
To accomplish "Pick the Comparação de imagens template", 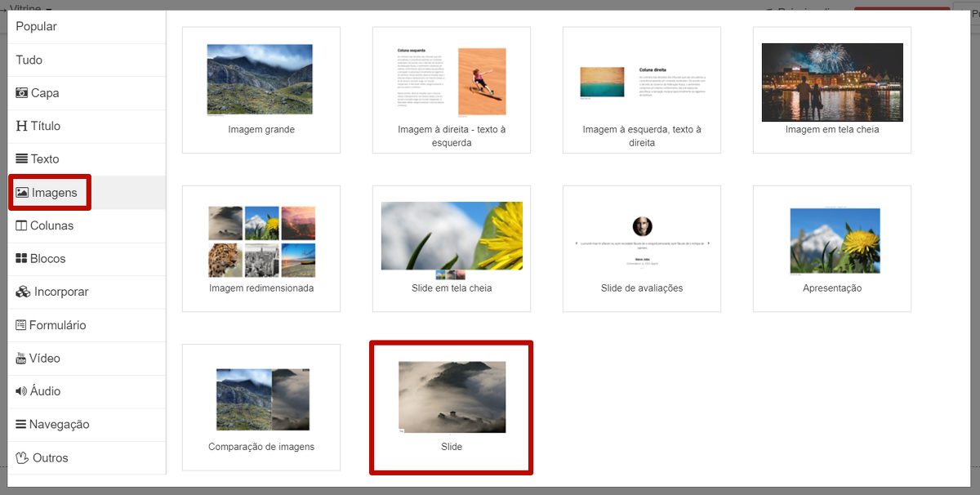I will point(261,407).
